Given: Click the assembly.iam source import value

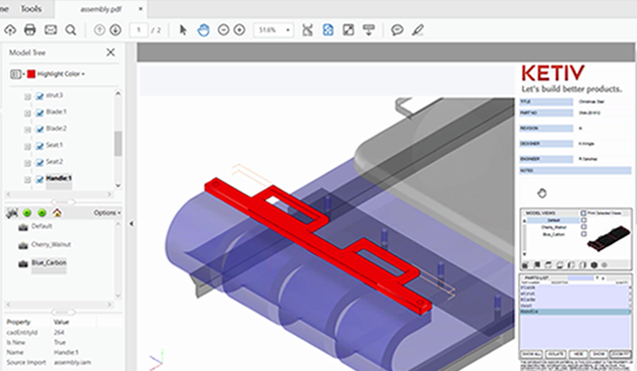Looking at the screenshot, I should coord(72,362).
